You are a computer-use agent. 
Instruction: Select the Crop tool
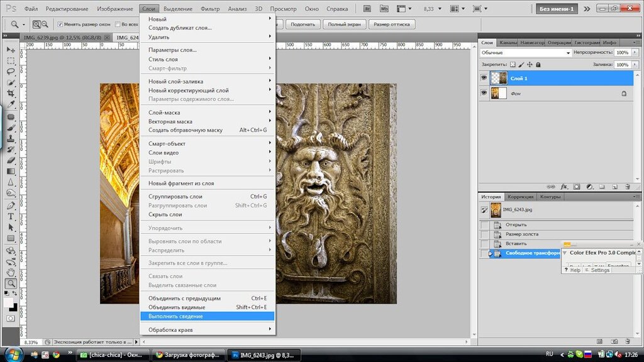(x=11, y=93)
